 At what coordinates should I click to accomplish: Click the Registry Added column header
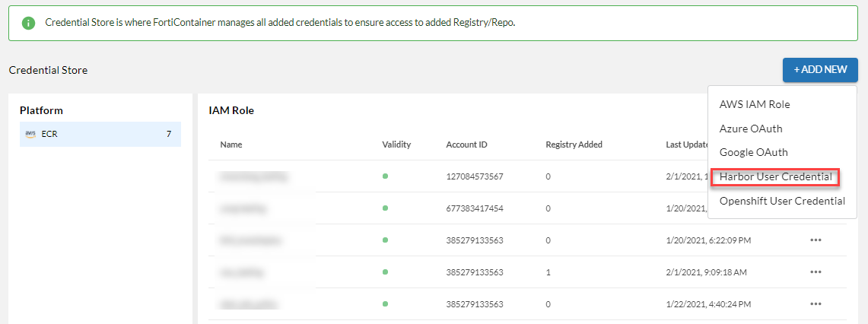point(574,145)
